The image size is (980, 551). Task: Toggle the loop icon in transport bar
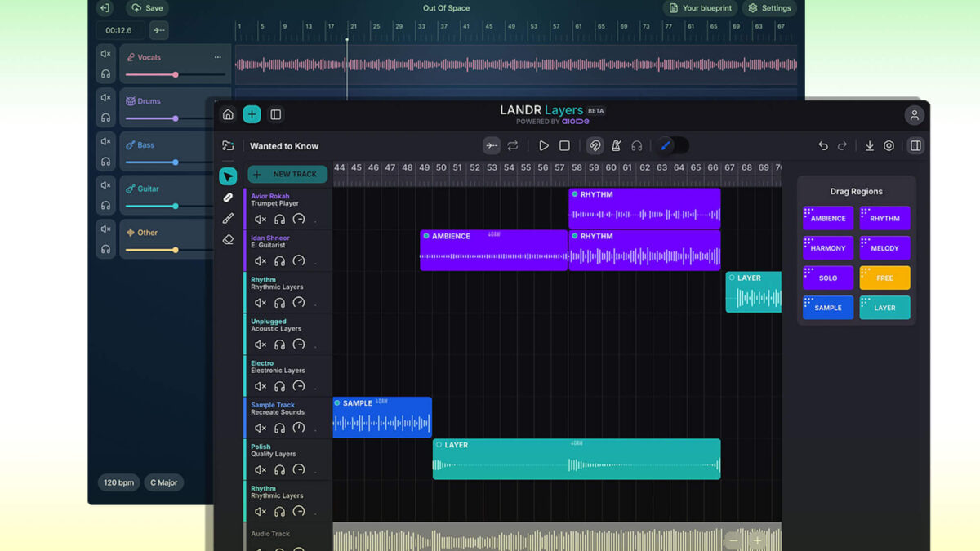(513, 146)
